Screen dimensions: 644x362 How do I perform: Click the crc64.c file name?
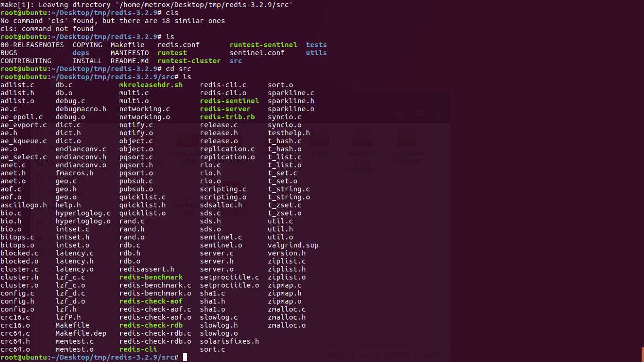click(x=15, y=333)
